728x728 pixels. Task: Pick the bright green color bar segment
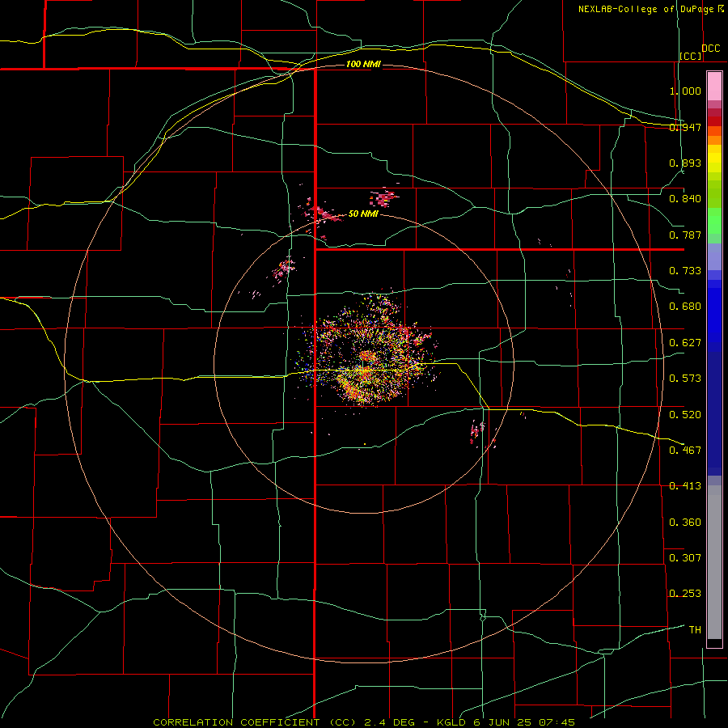[x=714, y=221]
